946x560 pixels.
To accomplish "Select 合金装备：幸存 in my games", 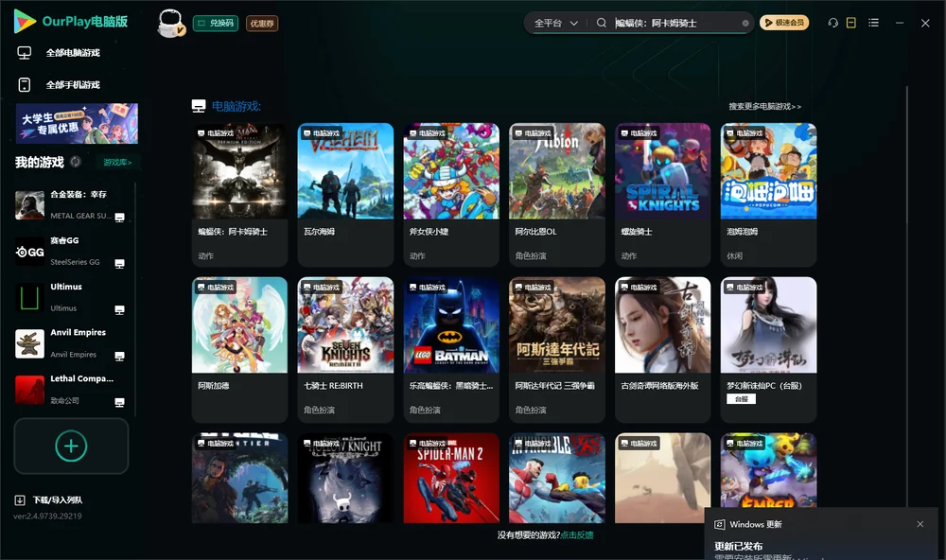I will [x=71, y=204].
